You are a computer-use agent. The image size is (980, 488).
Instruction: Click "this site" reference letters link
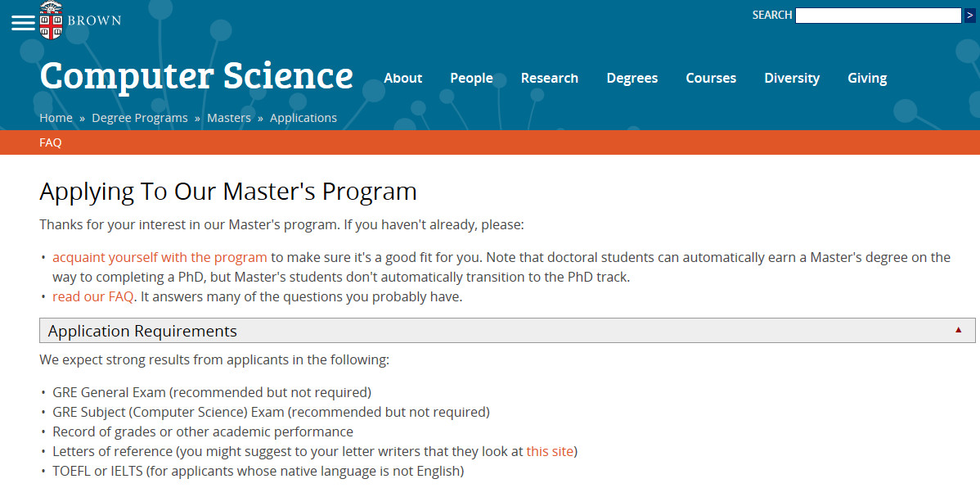click(550, 451)
